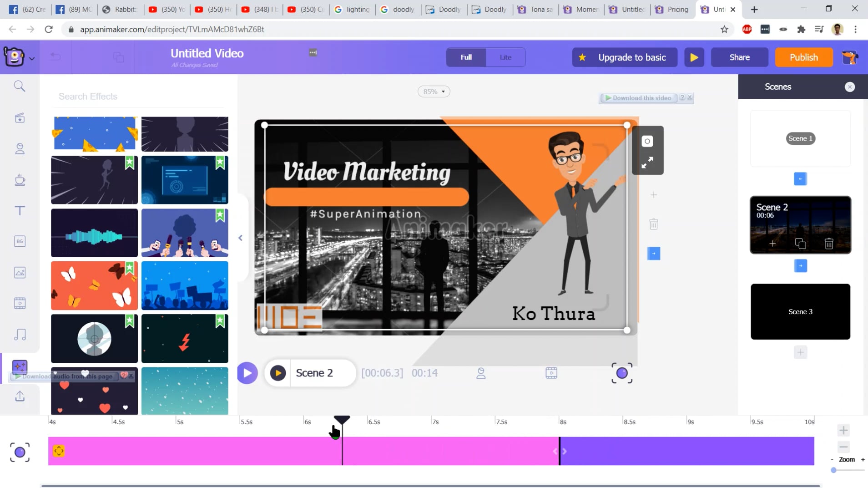
Task: Switch to Full mode
Action: [466, 57]
